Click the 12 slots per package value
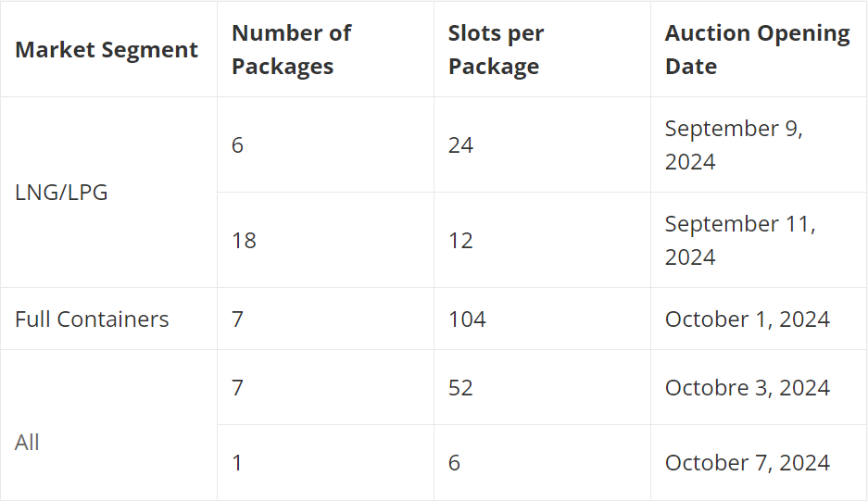 coord(460,240)
